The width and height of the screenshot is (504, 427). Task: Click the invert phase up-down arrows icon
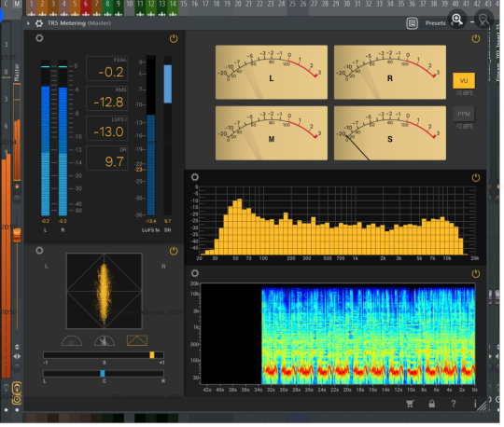click(17, 347)
